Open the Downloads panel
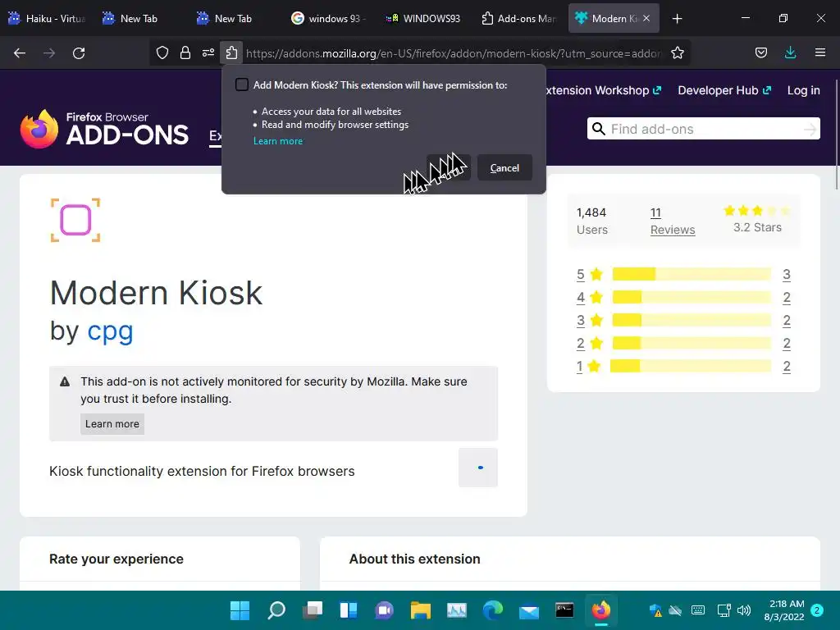Screen dimensions: 840x630 pyautogui.click(x=791, y=52)
